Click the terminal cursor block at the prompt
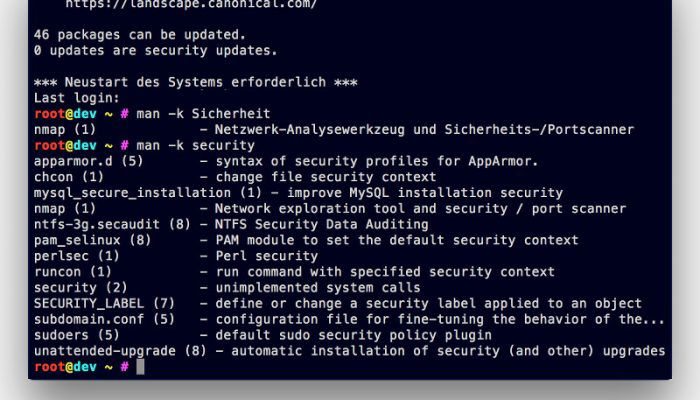The image size is (700, 400). (x=140, y=367)
